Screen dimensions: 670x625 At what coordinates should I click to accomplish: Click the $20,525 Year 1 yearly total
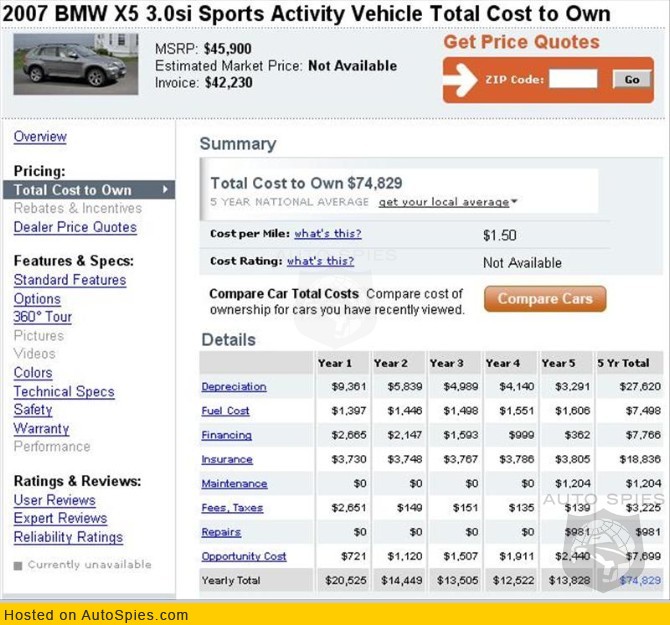point(346,581)
